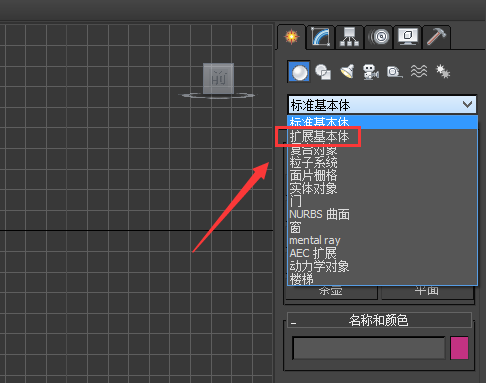The image size is (486, 383).
Task: Switch to the Display panel tab
Action: (407, 37)
